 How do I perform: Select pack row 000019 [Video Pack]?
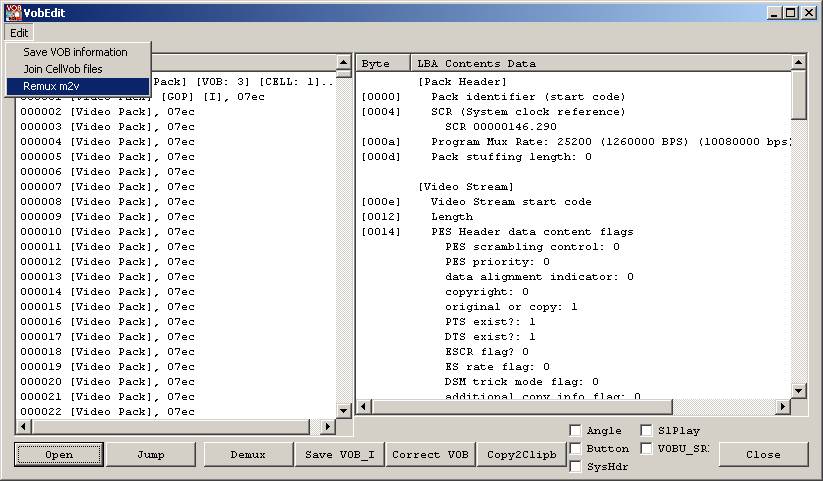(108, 367)
